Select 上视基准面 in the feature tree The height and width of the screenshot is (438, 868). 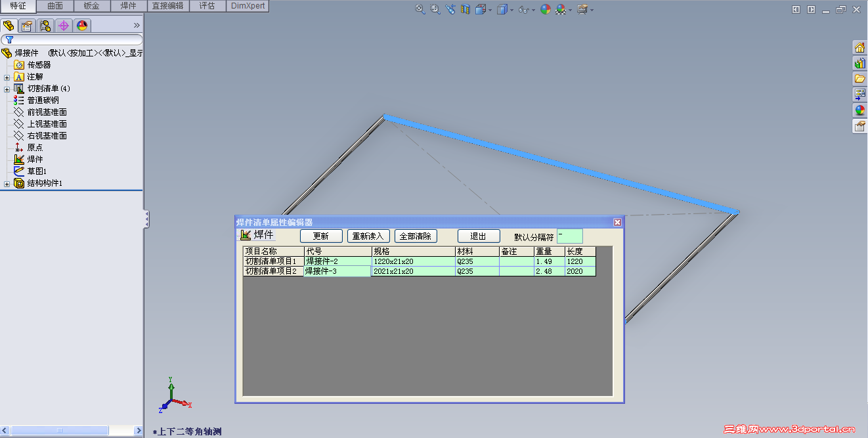tap(47, 124)
